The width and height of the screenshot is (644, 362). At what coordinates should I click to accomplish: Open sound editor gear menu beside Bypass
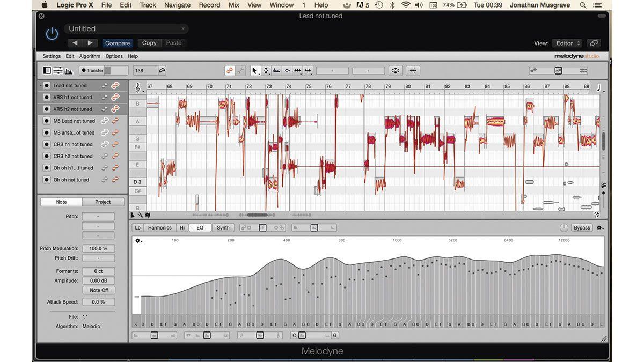pyautogui.click(x=600, y=228)
